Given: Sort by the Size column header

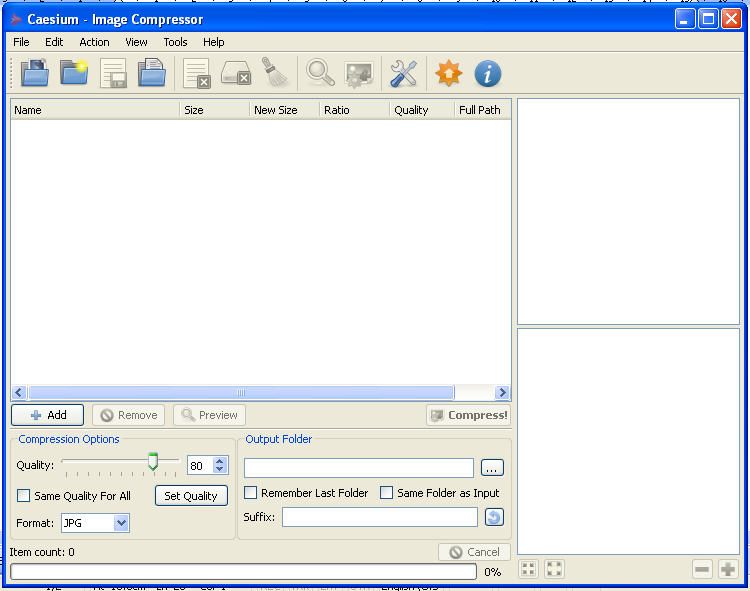Looking at the screenshot, I should tap(215, 110).
